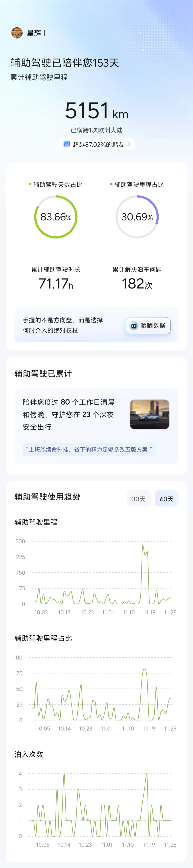
Task: Tap the 上班族续命外挂 quote bubble
Action: tap(89, 449)
